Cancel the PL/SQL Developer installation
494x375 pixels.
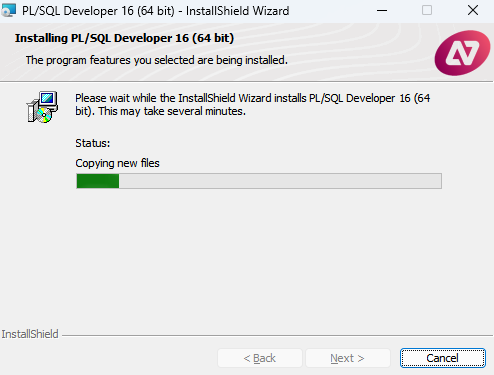tap(442, 358)
